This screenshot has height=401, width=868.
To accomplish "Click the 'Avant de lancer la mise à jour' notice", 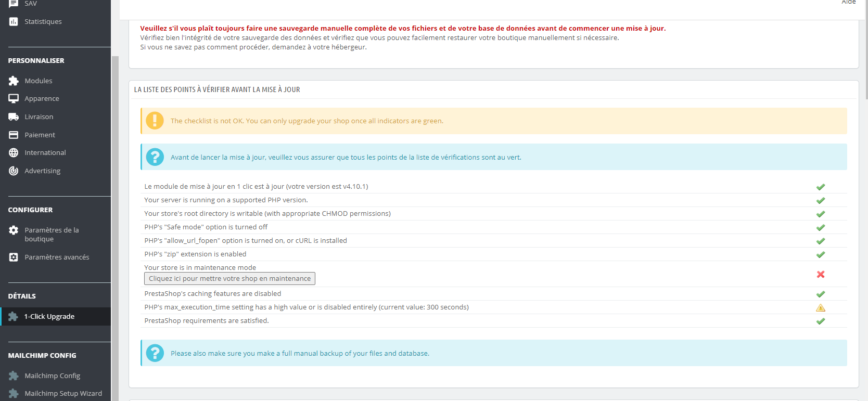I will (346, 157).
